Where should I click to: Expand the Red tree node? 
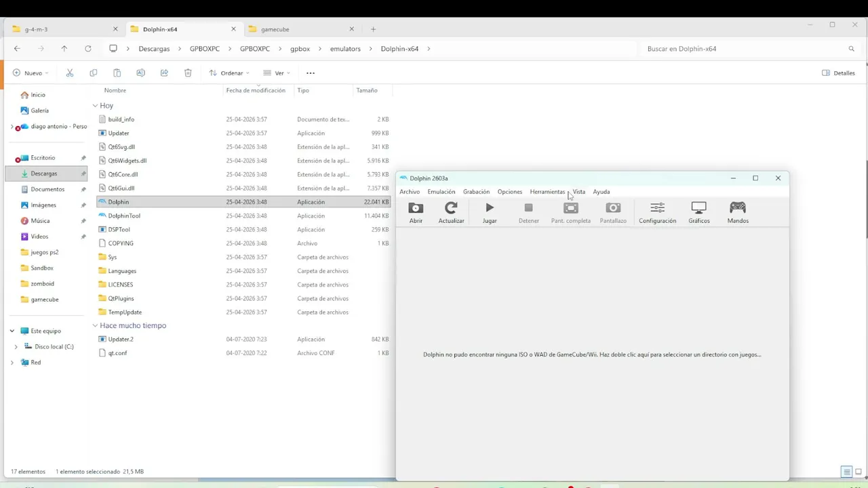click(x=12, y=363)
